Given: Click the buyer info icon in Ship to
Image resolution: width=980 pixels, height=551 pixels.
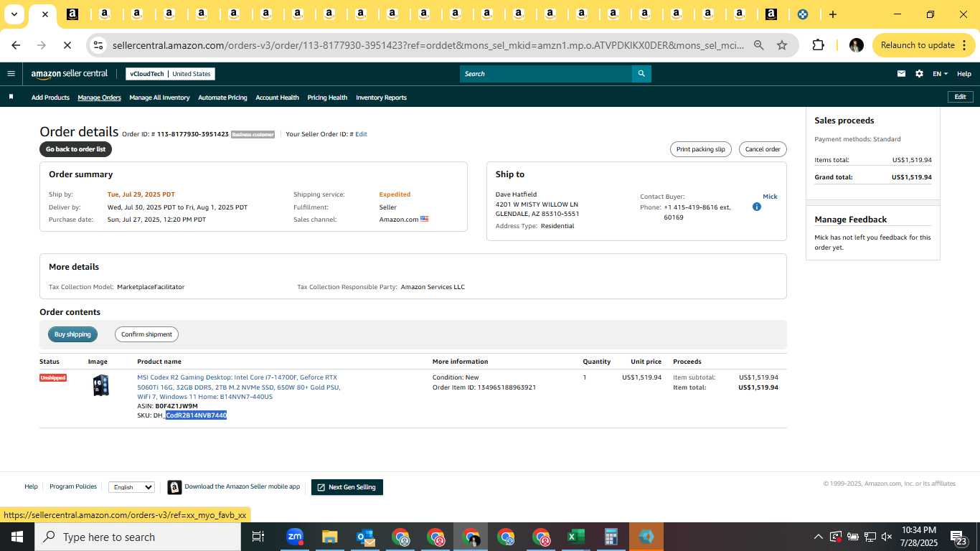Looking at the screenshot, I should click(x=756, y=207).
